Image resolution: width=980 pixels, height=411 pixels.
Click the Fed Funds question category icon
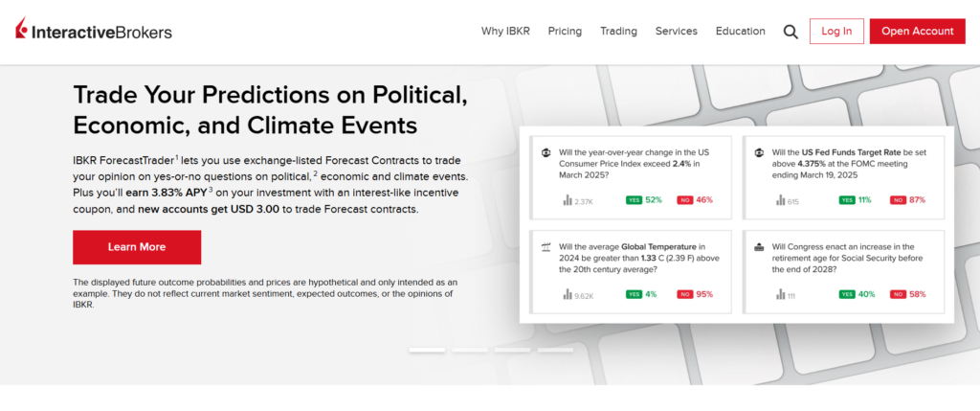(759, 152)
